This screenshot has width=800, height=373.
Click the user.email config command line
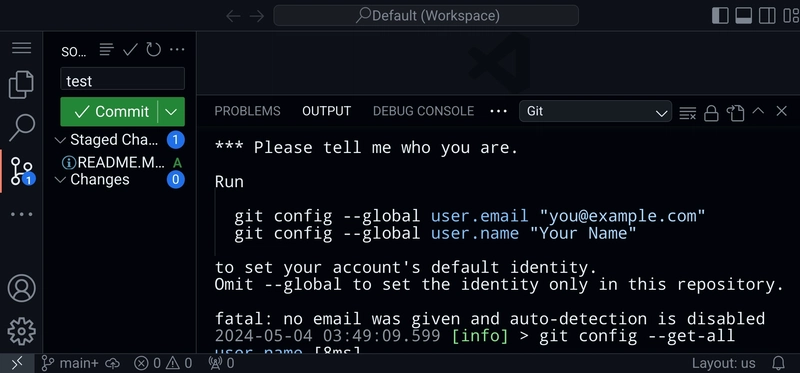[x=469, y=216]
